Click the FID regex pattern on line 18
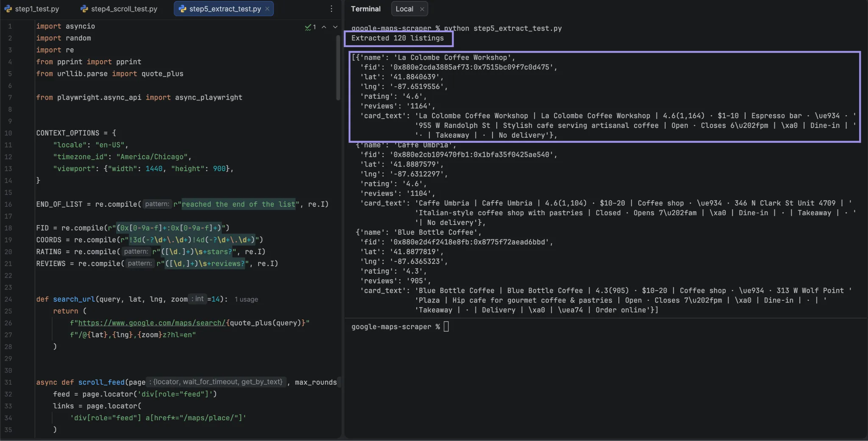 [x=169, y=228]
